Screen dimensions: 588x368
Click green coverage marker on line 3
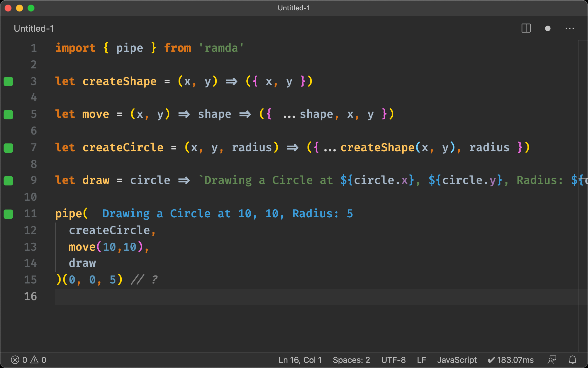click(x=8, y=81)
